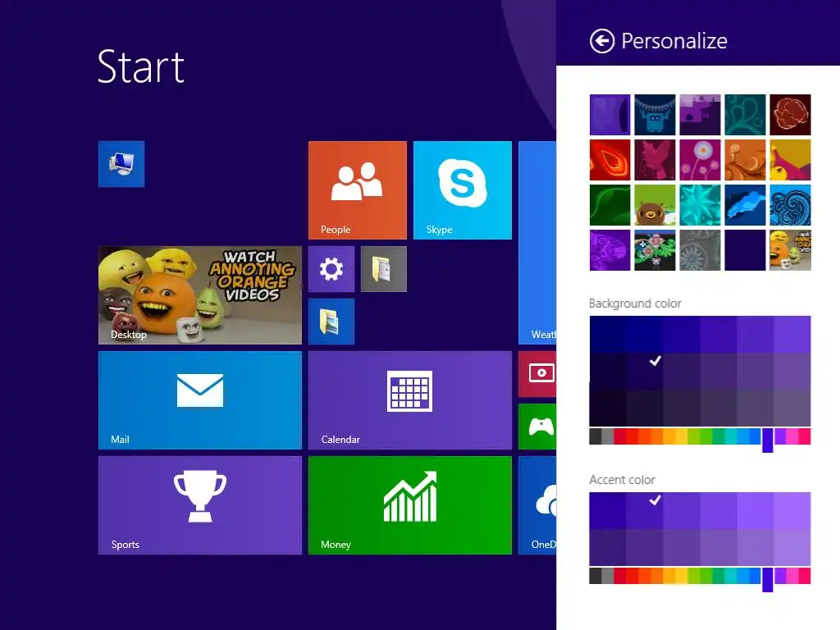This screenshot has width=840, height=630.
Task: Choose the plain solid dark purple background
Action: pos(745,250)
